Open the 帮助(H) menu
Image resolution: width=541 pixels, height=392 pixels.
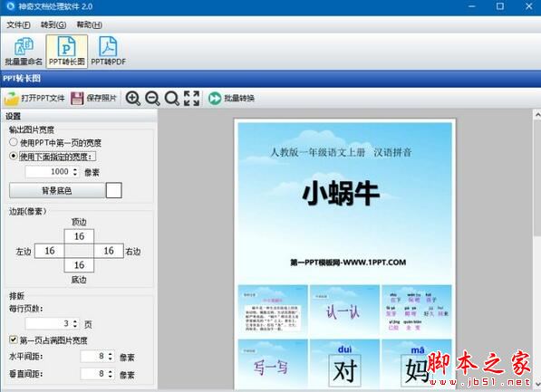[x=89, y=24]
